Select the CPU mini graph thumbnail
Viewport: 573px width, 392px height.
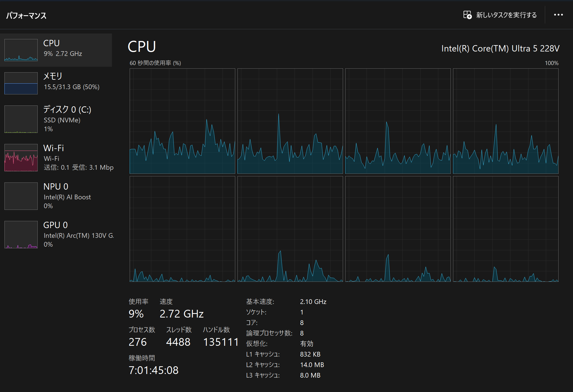click(x=21, y=50)
